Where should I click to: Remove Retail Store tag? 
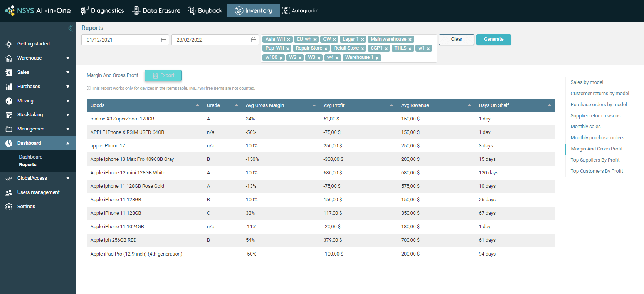click(362, 48)
